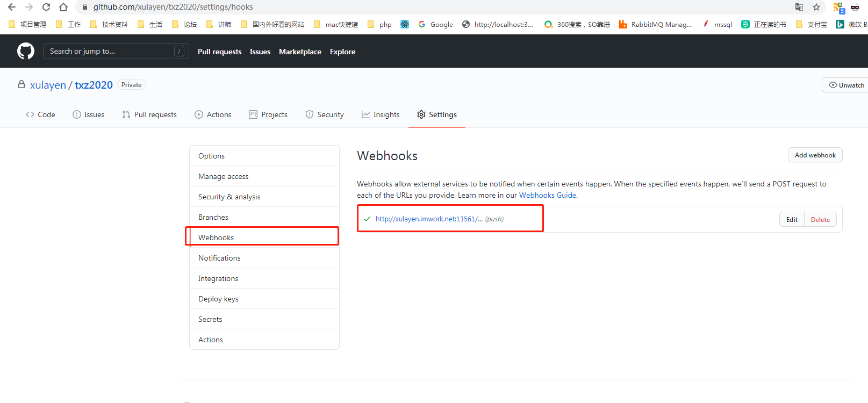Switch to the Projects tab
Viewport: 868px width, 403px height.
pyautogui.click(x=268, y=114)
